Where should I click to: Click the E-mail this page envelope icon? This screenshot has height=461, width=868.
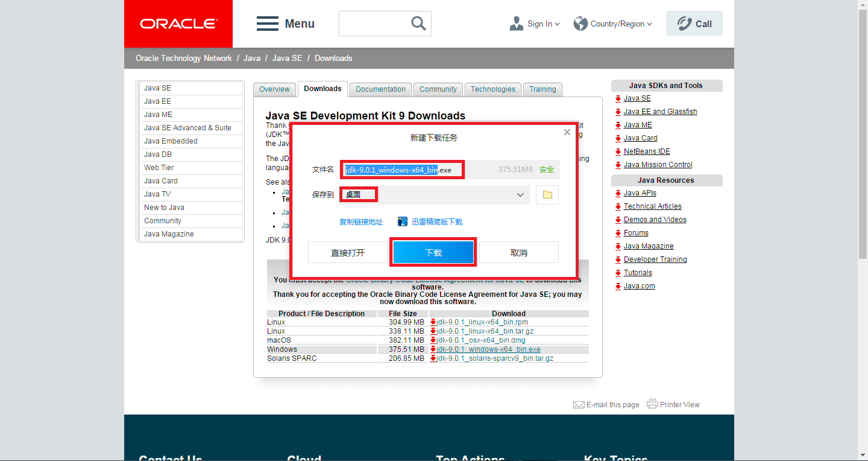pyautogui.click(x=579, y=405)
